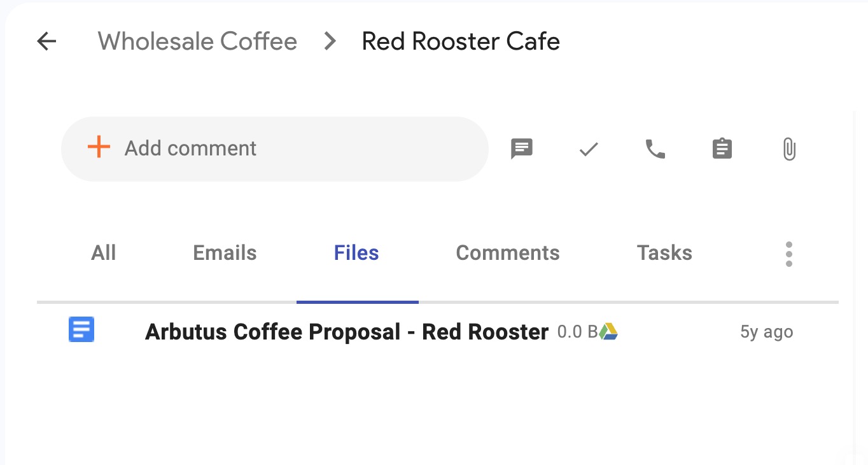This screenshot has height=465, width=868.
Task: Open the Comments tab
Action: point(508,253)
